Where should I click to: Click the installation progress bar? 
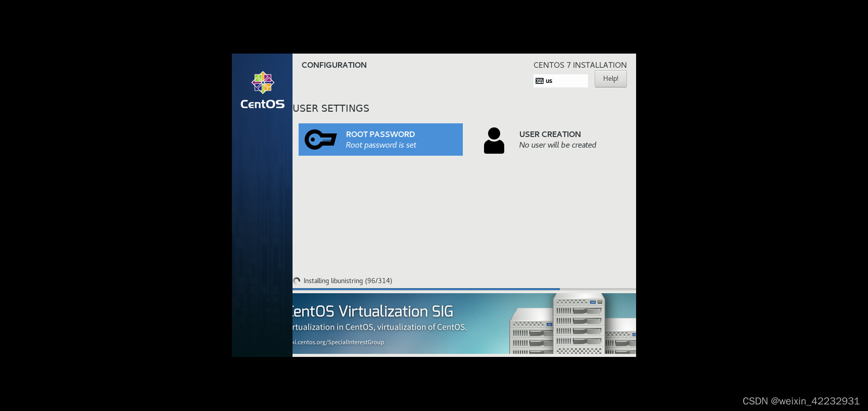(464, 289)
